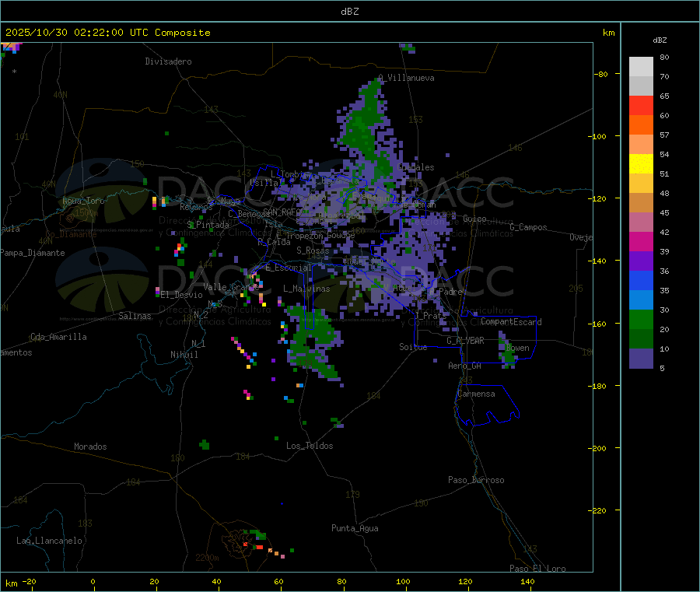Viewport: 700px width, 592px height.
Task: Click the 140 km x-axis tick label
Action: [x=527, y=581]
